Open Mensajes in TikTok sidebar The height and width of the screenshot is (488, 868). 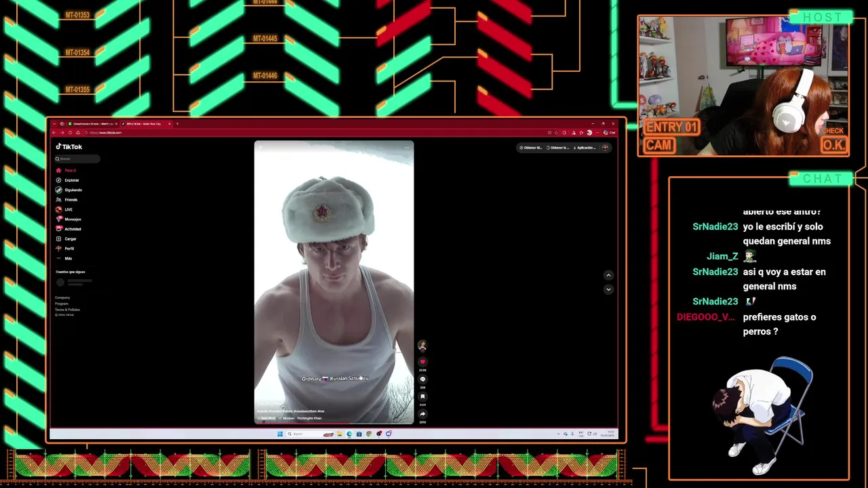pyautogui.click(x=68, y=219)
